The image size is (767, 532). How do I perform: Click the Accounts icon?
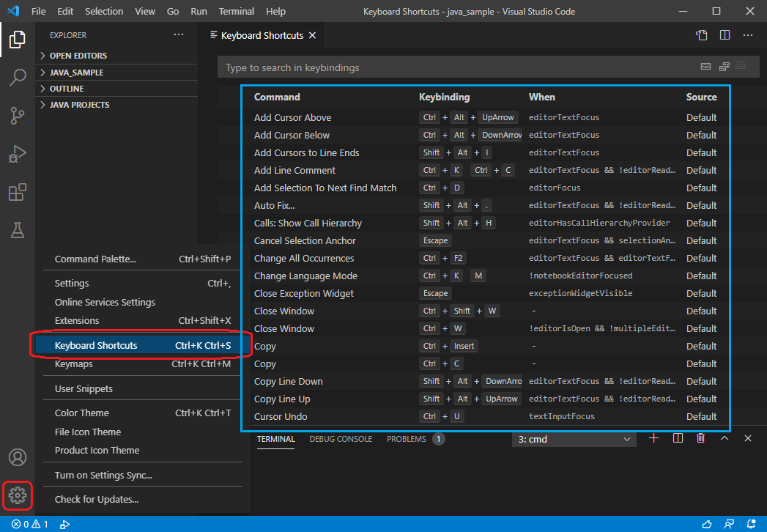point(18,457)
